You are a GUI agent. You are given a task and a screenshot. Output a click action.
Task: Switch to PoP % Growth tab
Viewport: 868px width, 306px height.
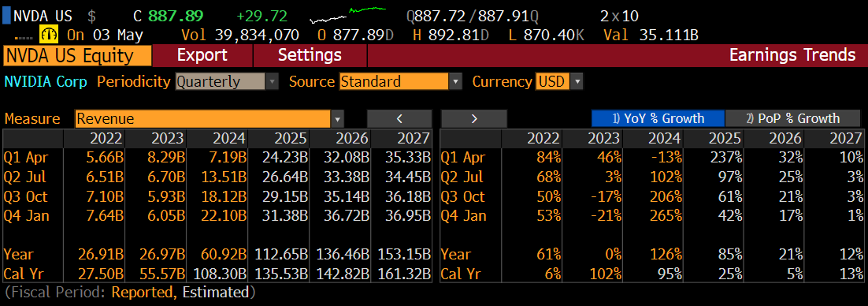792,118
